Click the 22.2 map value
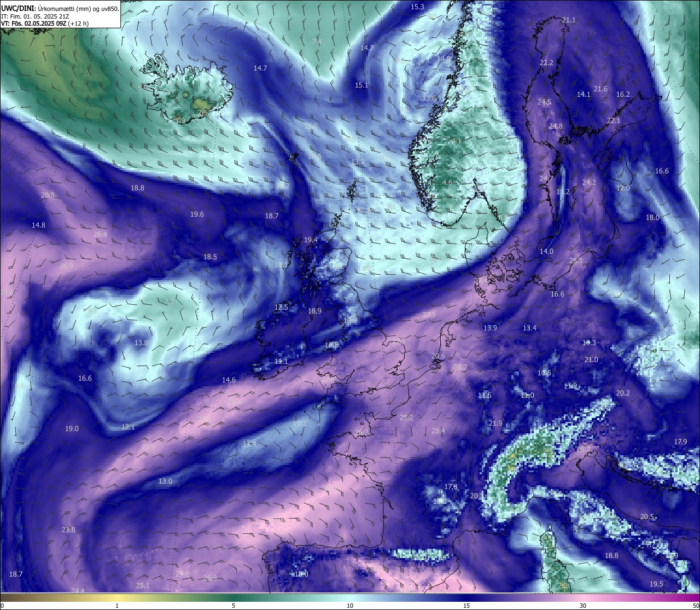The width and height of the screenshot is (700, 610). tap(546, 62)
